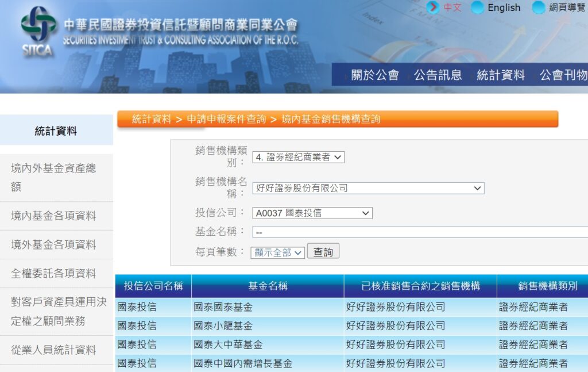
Task: Click the 投信公司名稱 column header
Action: pos(153,286)
